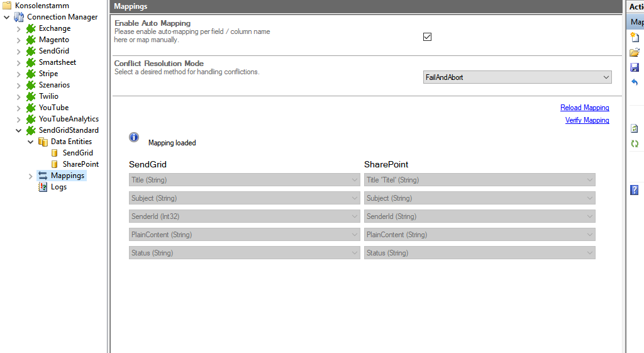Open the Conflict Resolution Mode dropdown
Screen dimensions: 644x353
coord(518,77)
